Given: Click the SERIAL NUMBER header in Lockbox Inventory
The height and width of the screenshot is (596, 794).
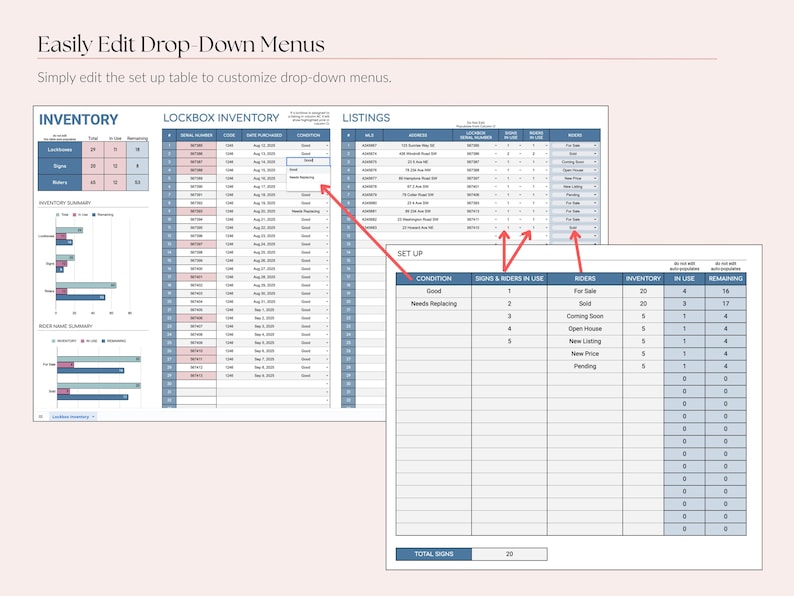Looking at the screenshot, I should coord(196,135).
